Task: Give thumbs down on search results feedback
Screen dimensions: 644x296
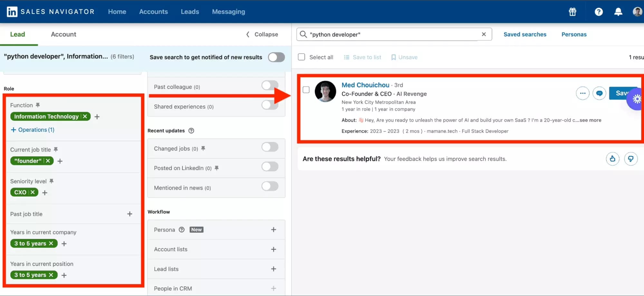Action: click(x=631, y=158)
